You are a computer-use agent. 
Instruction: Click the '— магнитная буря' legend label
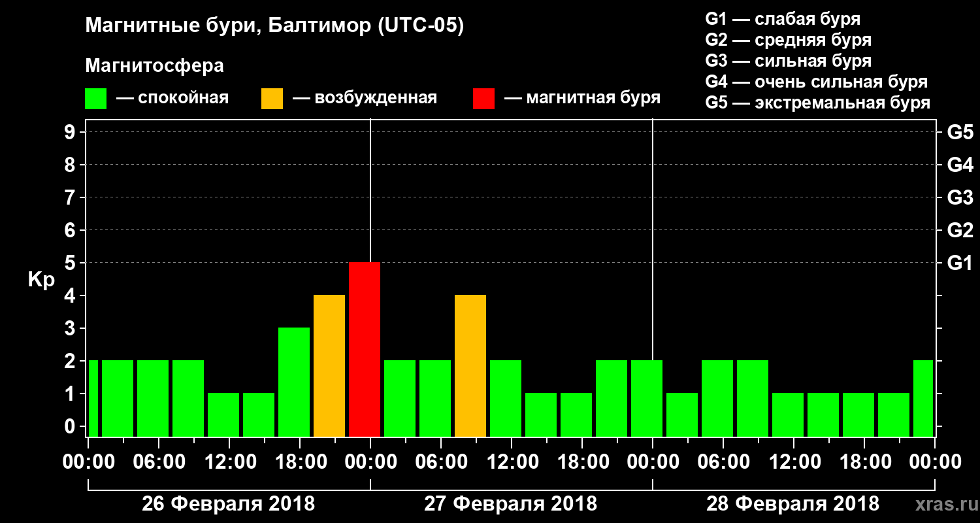click(581, 98)
